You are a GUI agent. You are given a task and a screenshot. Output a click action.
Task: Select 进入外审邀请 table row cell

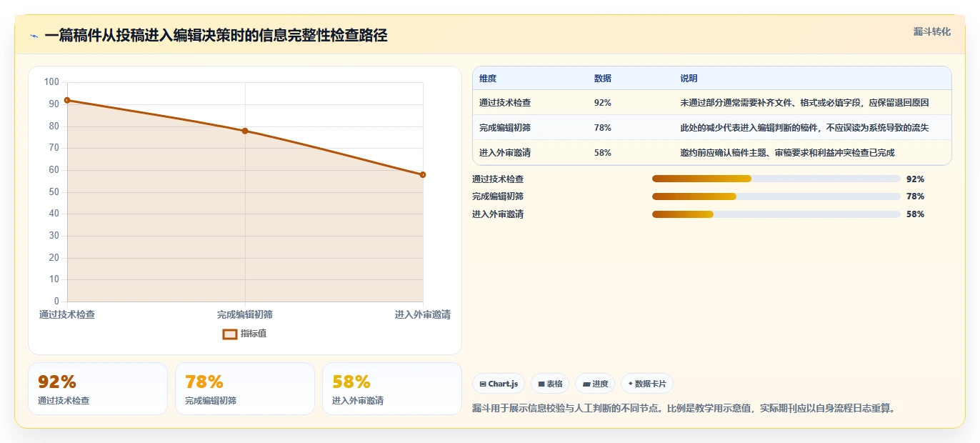tap(505, 153)
